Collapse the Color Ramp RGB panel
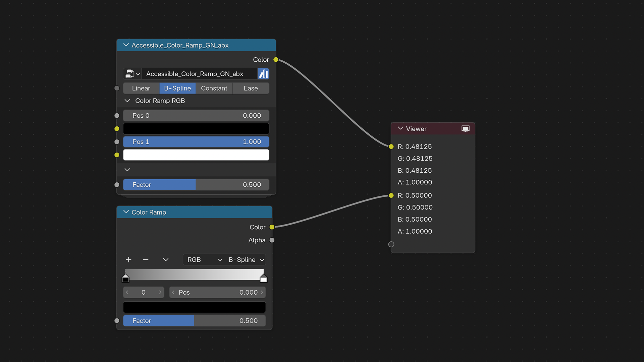Viewport: 644px width, 362px height. (127, 101)
